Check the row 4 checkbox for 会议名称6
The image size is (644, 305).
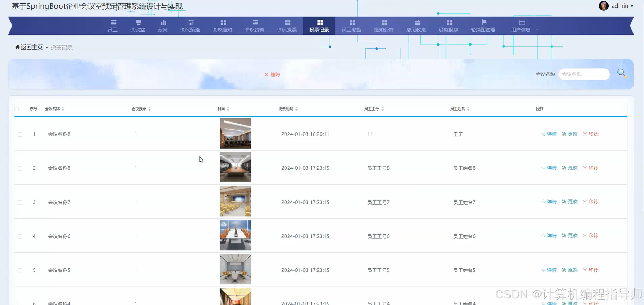coord(20,236)
